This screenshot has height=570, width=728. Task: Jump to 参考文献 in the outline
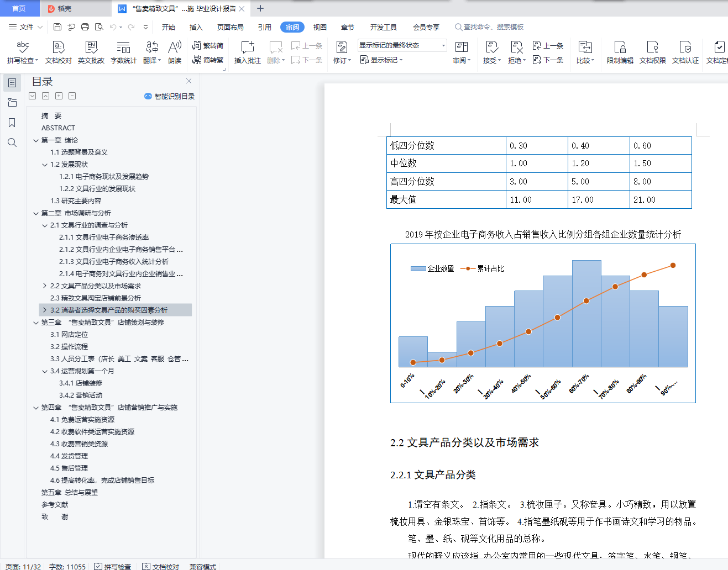(55, 505)
